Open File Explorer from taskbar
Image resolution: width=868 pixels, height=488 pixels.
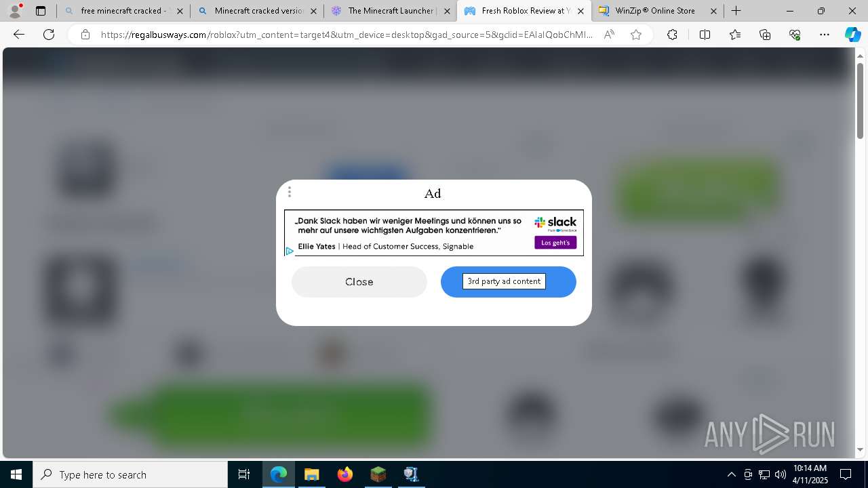tap(311, 474)
